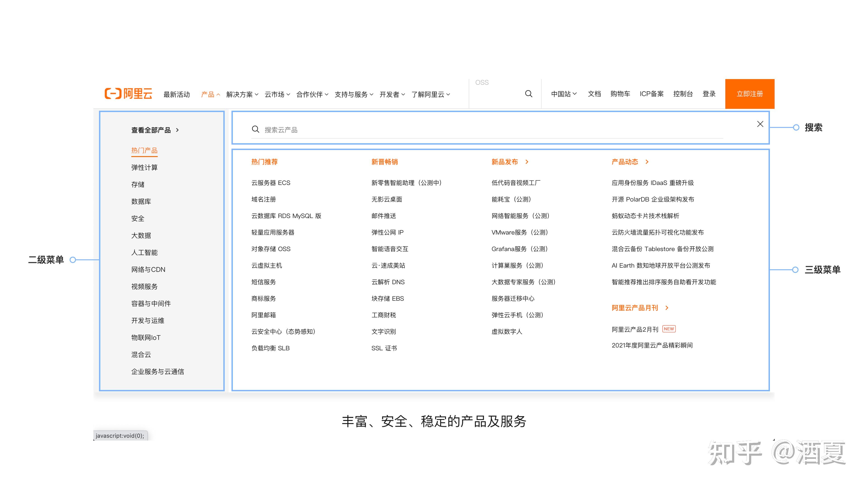Open 查看全部产品
The height and width of the screenshot is (488, 868).
click(151, 130)
